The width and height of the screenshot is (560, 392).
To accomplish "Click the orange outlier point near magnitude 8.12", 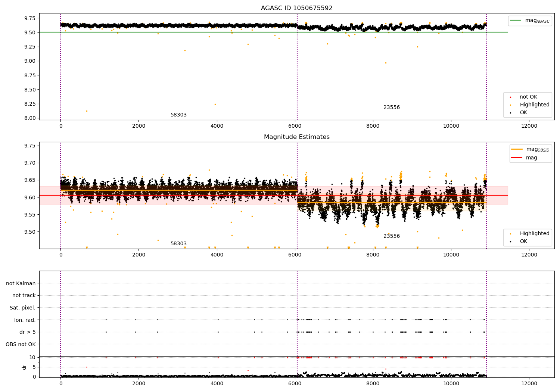I will [x=87, y=111].
